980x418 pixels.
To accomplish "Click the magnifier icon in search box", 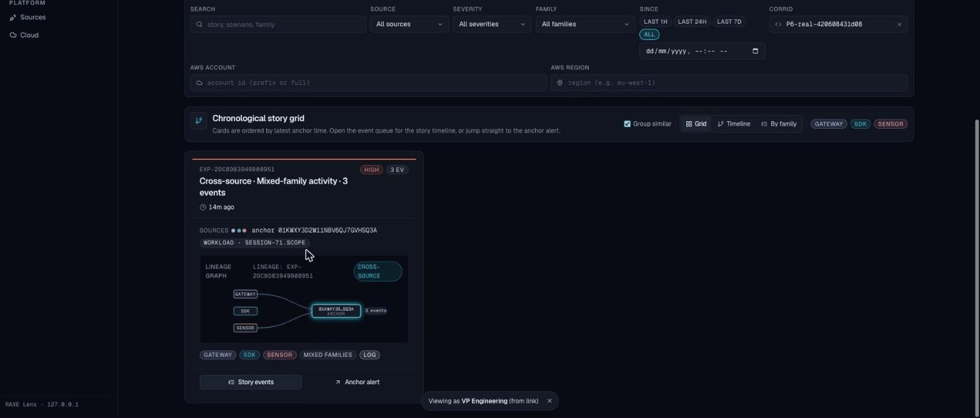I will click(x=199, y=24).
